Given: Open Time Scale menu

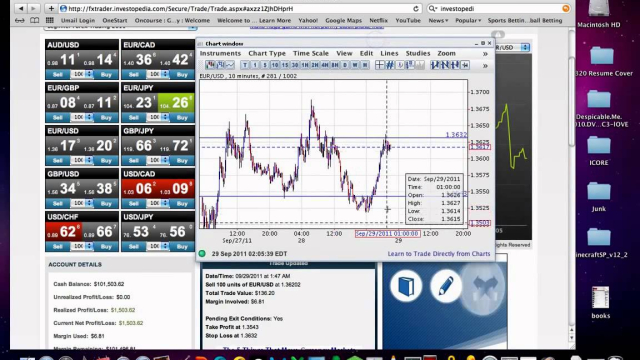Looking at the screenshot, I should pos(311,53).
